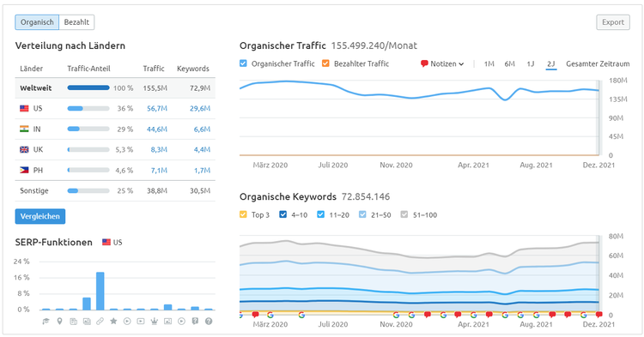Click the Traffic-Anteil column header
Image resolution: width=644 pixels, height=337 pixels.
pyautogui.click(x=88, y=69)
